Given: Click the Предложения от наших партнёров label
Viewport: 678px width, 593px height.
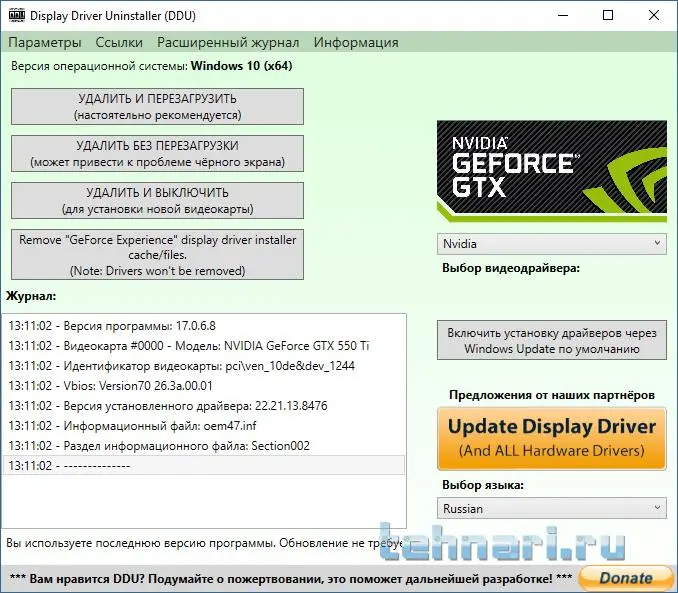Looking at the screenshot, I should point(552,395).
